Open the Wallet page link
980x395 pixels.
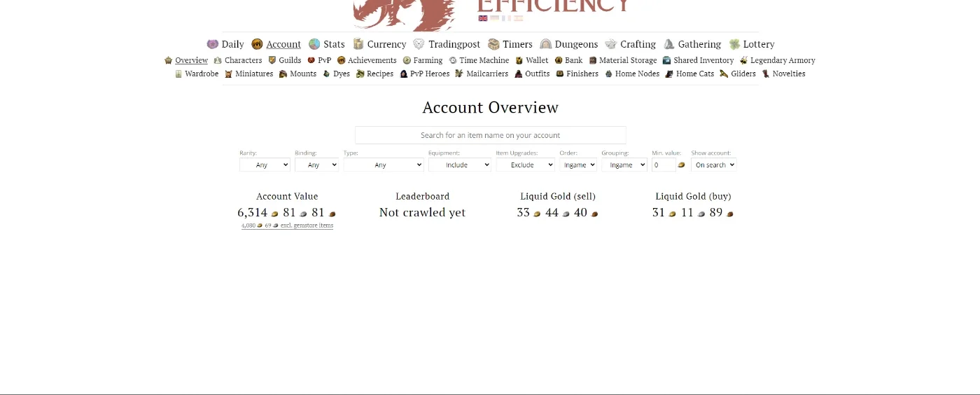tap(537, 60)
